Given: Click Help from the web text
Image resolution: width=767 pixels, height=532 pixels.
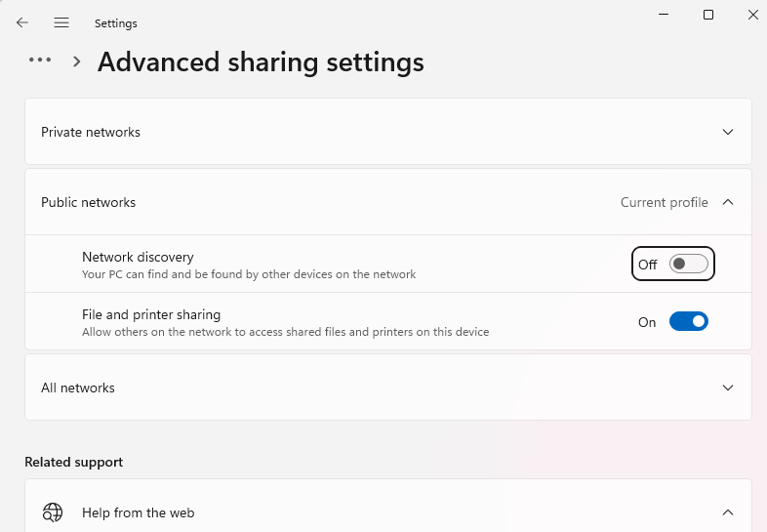Looking at the screenshot, I should coord(138,512).
